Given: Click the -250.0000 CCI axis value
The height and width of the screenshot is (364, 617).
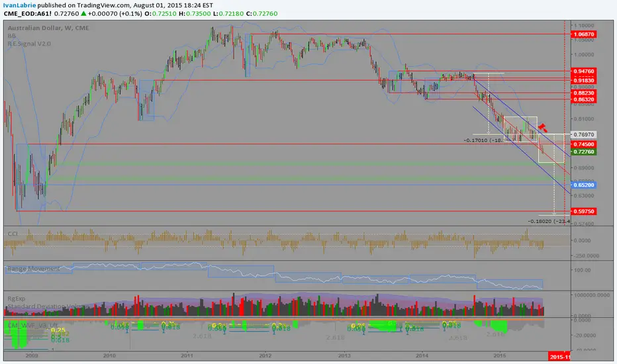Looking at the screenshot, I should [587, 255].
